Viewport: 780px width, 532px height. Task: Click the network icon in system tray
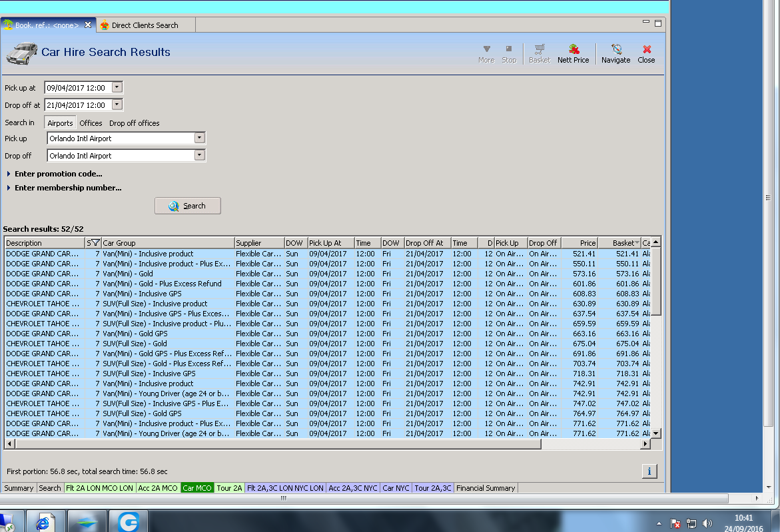(x=691, y=523)
